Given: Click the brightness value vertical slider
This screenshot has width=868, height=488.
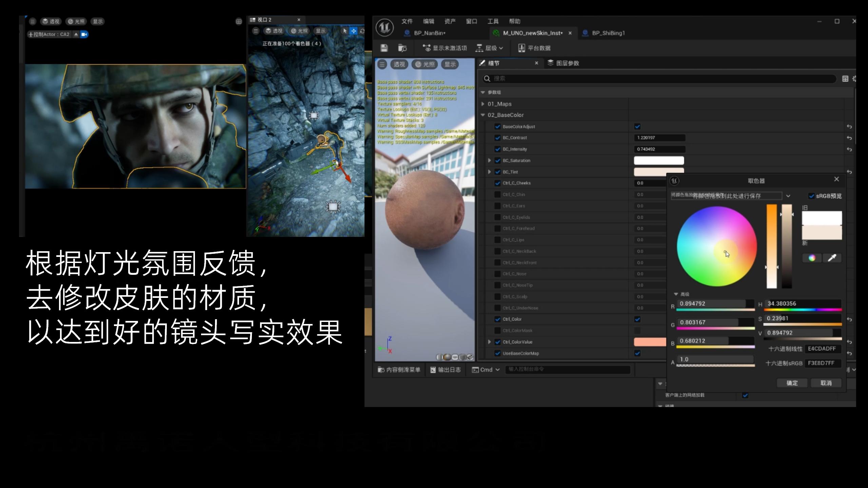Looking at the screenshot, I should tap(787, 246).
